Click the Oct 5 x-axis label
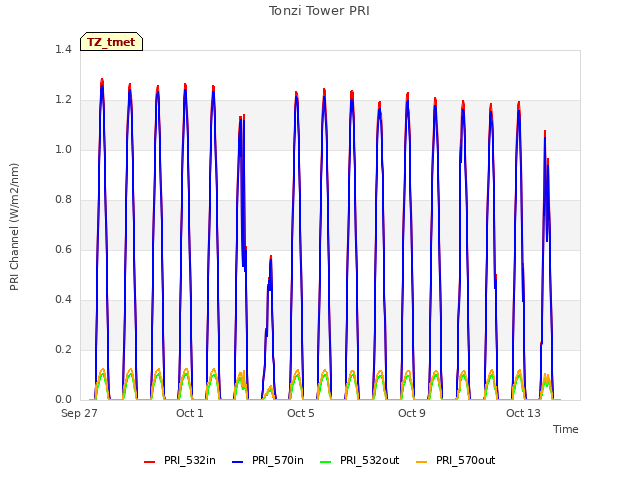The image size is (640, 480). 301,413
